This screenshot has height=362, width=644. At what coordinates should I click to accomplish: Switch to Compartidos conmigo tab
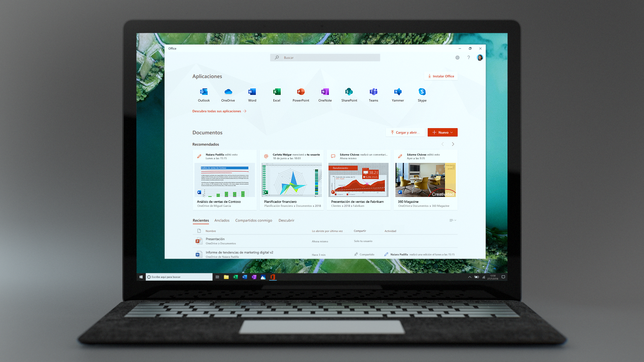coord(254,220)
